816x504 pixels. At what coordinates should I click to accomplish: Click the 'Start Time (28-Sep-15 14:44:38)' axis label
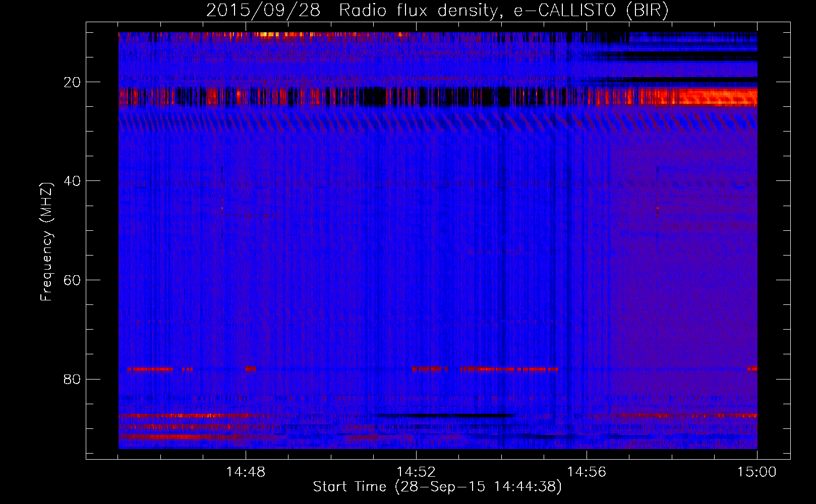point(437,487)
